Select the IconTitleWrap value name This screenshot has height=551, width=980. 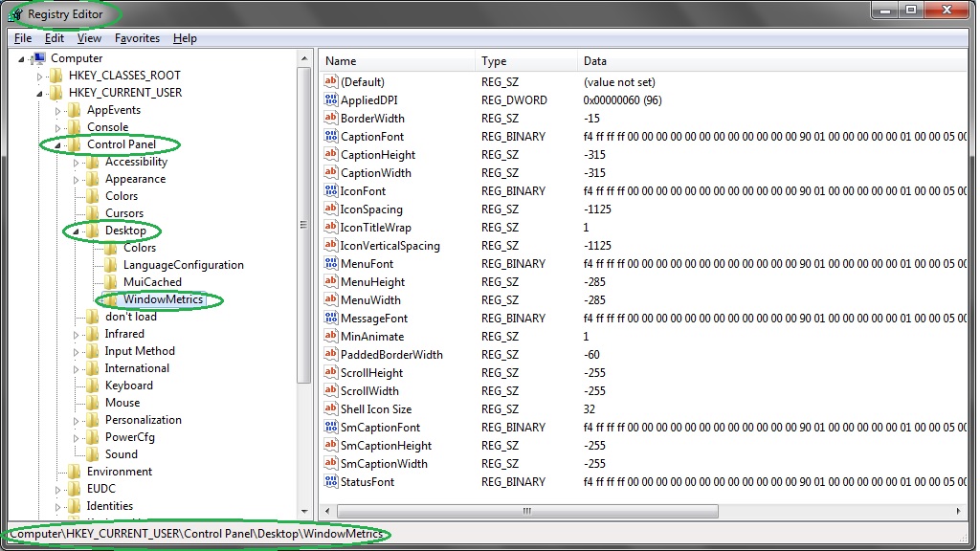(x=375, y=228)
